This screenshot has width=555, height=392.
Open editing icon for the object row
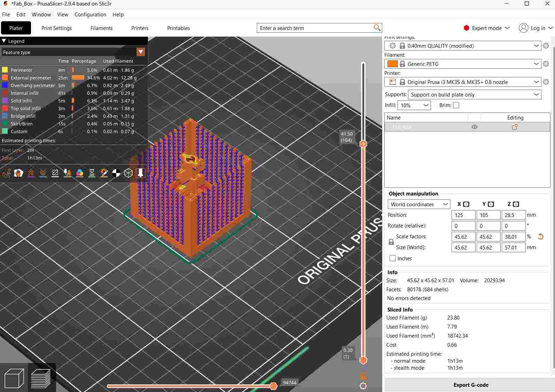click(x=515, y=127)
